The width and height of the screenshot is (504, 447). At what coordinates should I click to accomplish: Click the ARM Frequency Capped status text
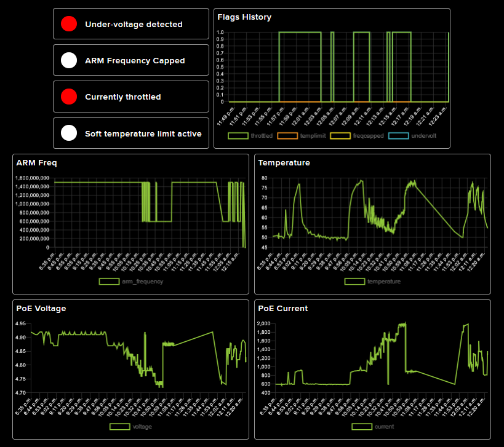point(135,60)
